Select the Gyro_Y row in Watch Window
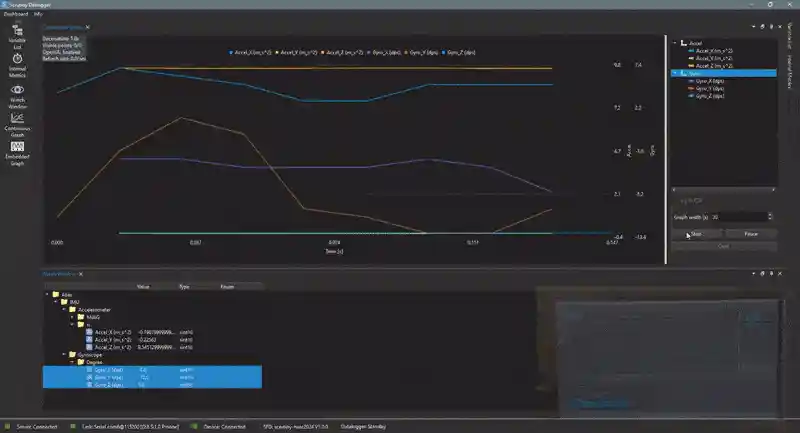Image resolution: width=800 pixels, height=433 pixels. tap(152, 377)
